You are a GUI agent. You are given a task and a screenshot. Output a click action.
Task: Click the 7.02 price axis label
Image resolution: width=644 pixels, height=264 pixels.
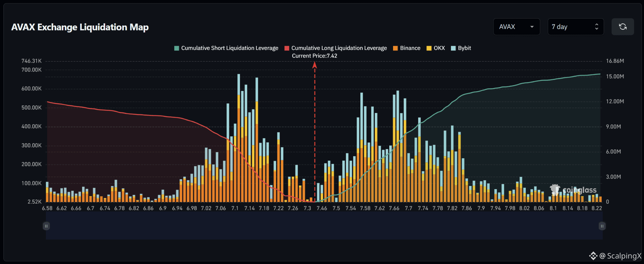(x=206, y=208)
